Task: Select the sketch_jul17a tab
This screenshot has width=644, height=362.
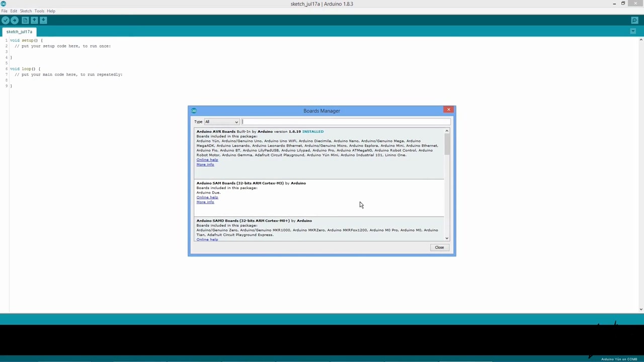Action: click(x=19, y=31)
